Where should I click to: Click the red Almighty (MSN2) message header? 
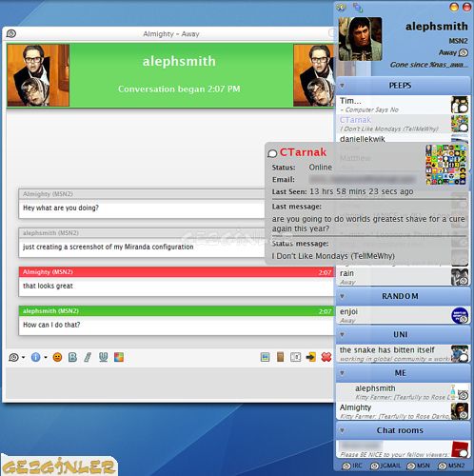pyautogui.click(x=176, y=272)
